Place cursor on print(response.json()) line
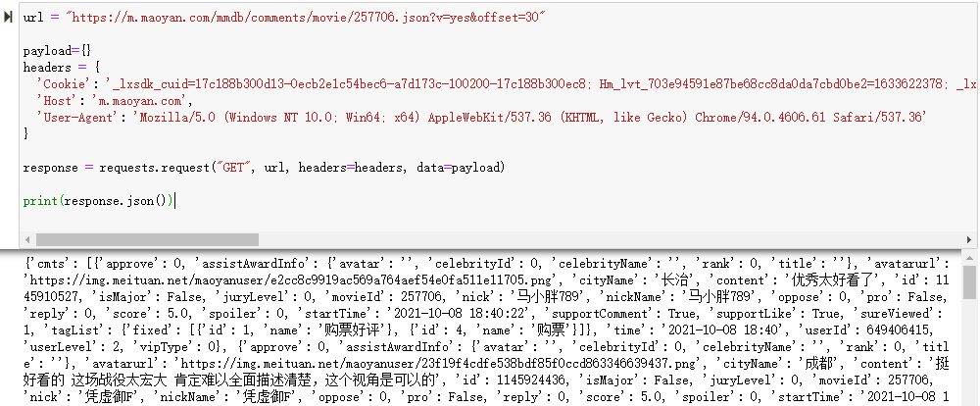Viewport: 980px width, 406px height. click(x=97, y=201)
